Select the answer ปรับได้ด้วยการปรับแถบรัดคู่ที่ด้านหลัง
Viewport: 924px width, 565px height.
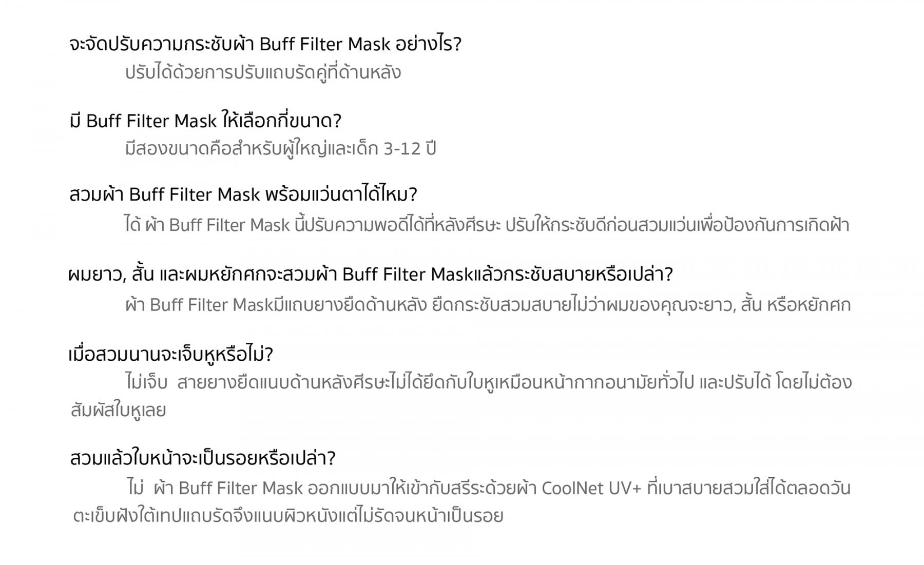[263, 72]
